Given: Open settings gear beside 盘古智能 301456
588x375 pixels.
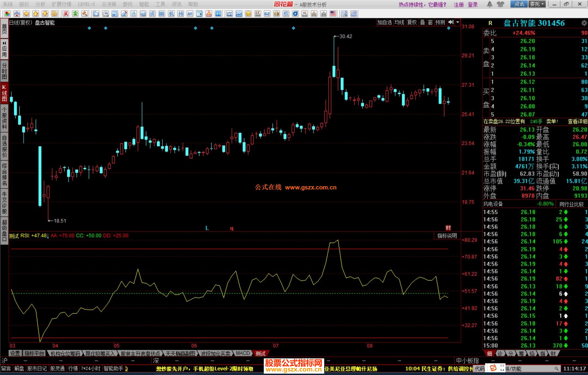Looking at the screenshot, I should [584, 23].
